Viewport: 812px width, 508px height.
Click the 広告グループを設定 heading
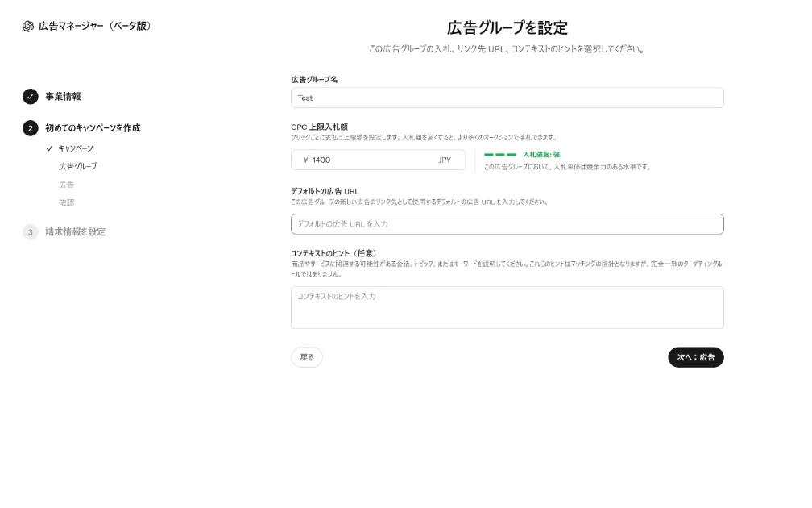pos(507,28)
